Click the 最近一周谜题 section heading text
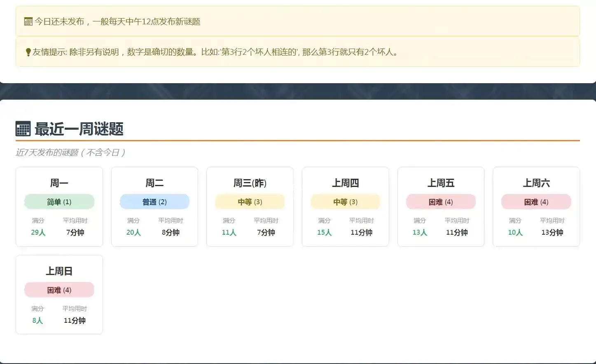 coord(79,129)
